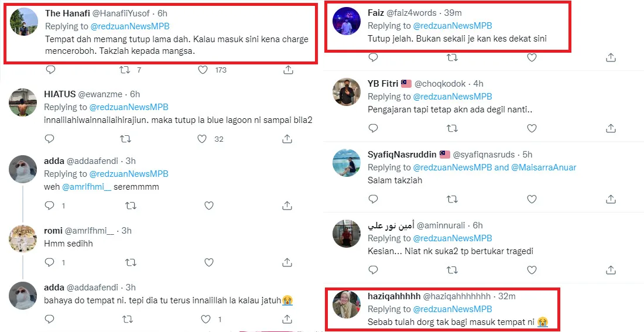The width and height of the screenshot is (644, 332).
Task: Click haziqahhhhh's profile picture
Action: pyautogui.click(x=347, y=304)
